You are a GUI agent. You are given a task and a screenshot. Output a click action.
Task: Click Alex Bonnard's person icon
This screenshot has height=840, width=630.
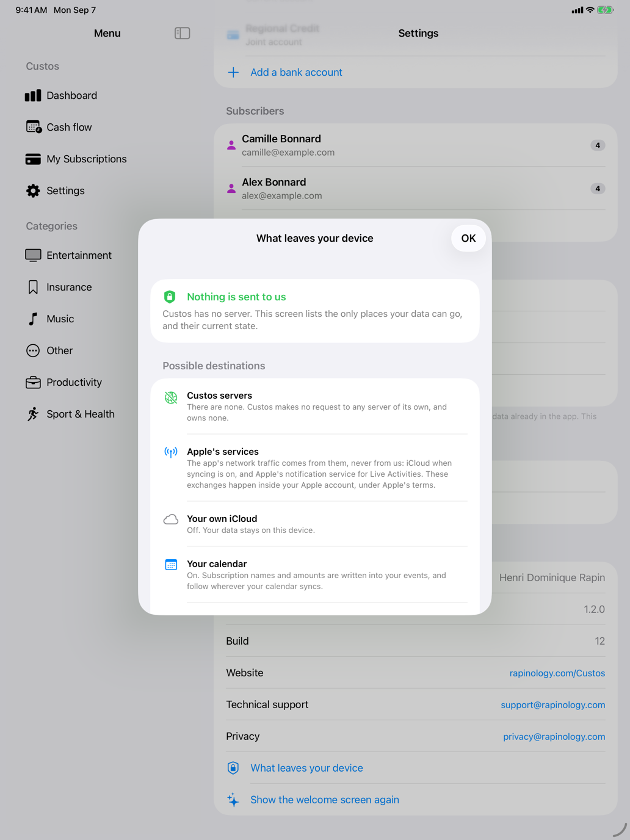[231, 189]
